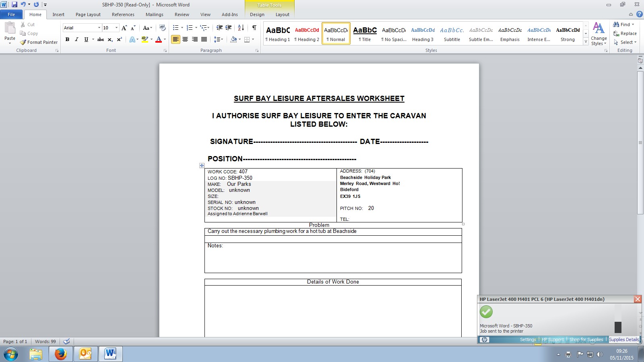Click the Word Help question mark icon

[639, 14]
